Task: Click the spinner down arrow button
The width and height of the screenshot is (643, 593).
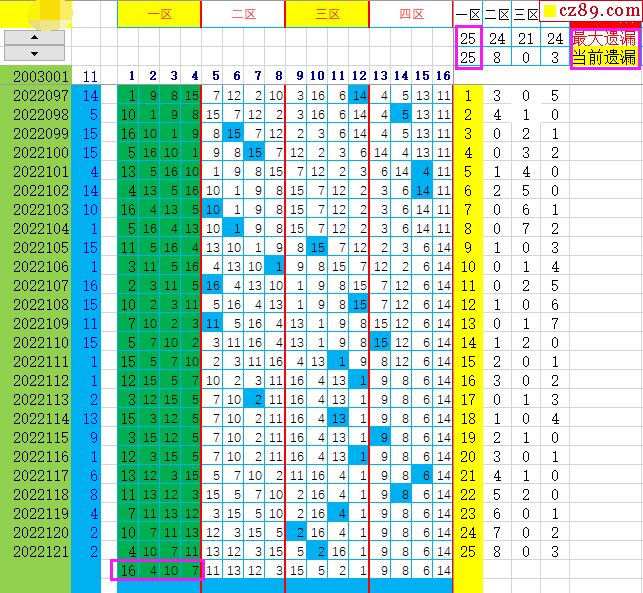Action: pyautogui.click(x=34, y=53)
